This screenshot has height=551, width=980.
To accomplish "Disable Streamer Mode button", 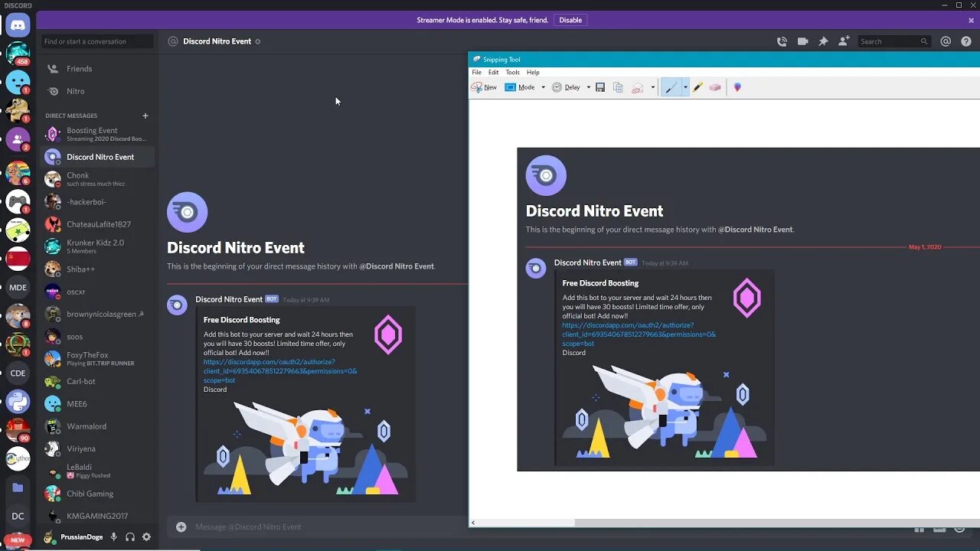I will coord(570,21).
